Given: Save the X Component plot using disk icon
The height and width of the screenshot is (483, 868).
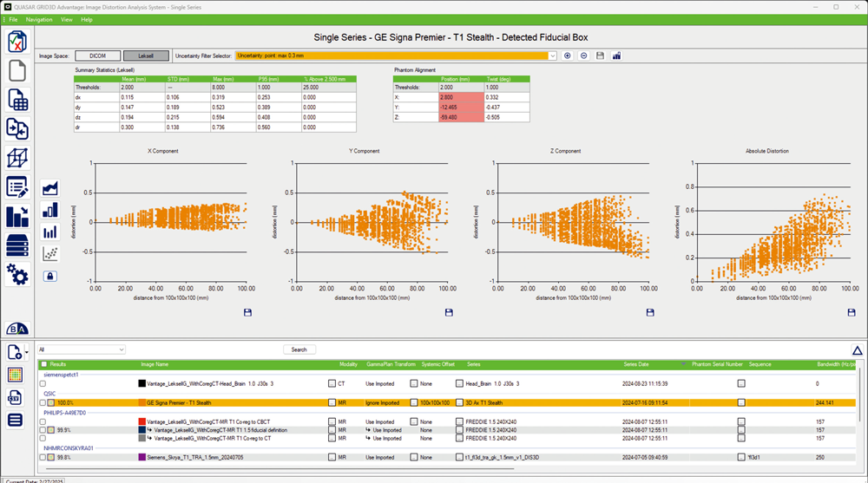Looking at the screenshot, I should (x=248, y=312).
